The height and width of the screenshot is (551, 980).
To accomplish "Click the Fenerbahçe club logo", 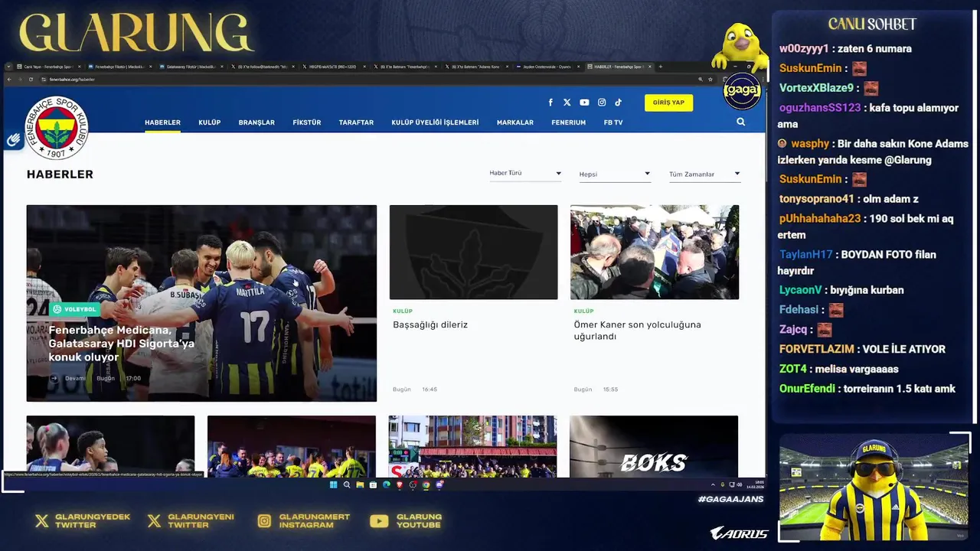I will pos(57,128).
